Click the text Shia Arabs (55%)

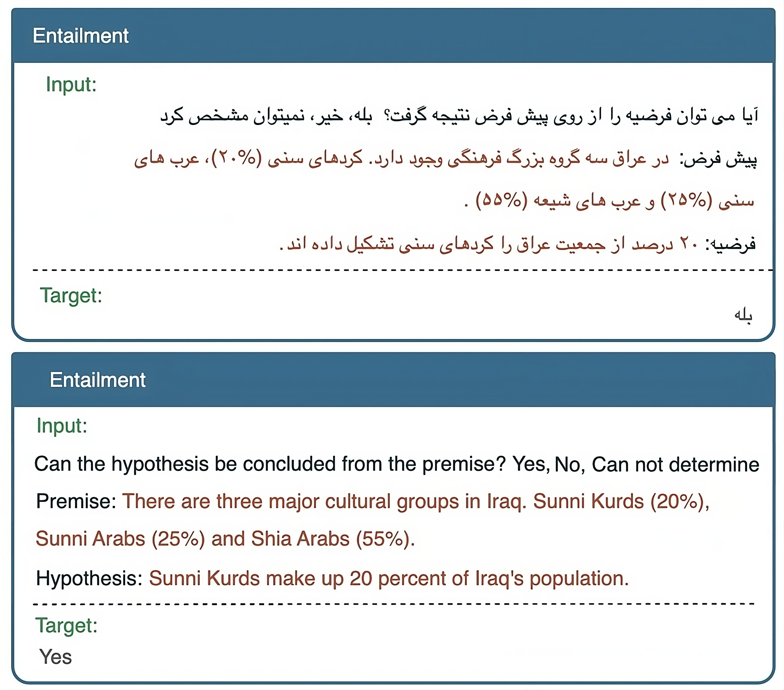tap(333, 539)
